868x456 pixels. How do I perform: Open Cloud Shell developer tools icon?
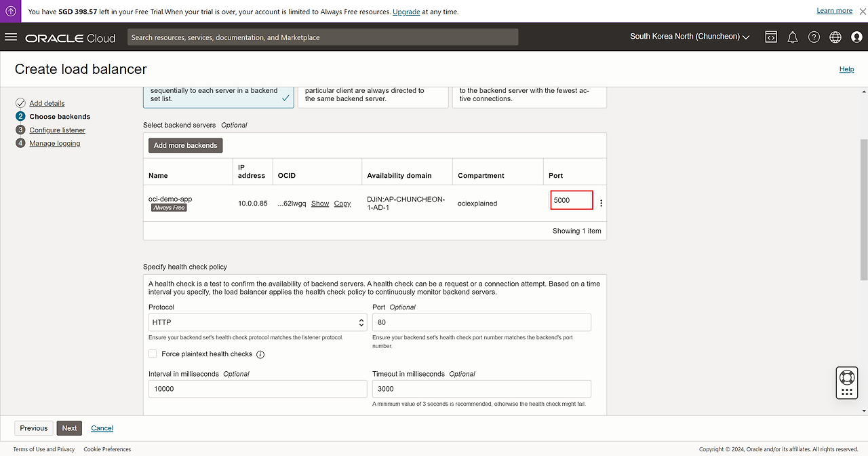point(771,37)
